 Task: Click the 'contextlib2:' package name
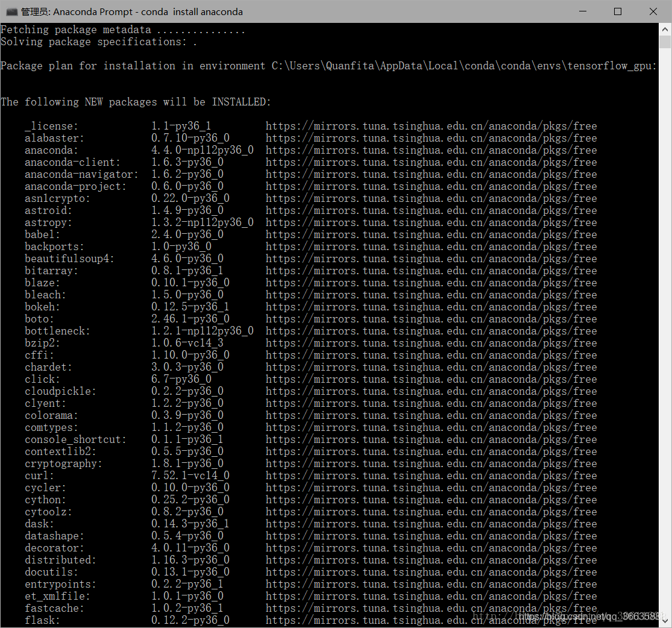click(60, 451)
